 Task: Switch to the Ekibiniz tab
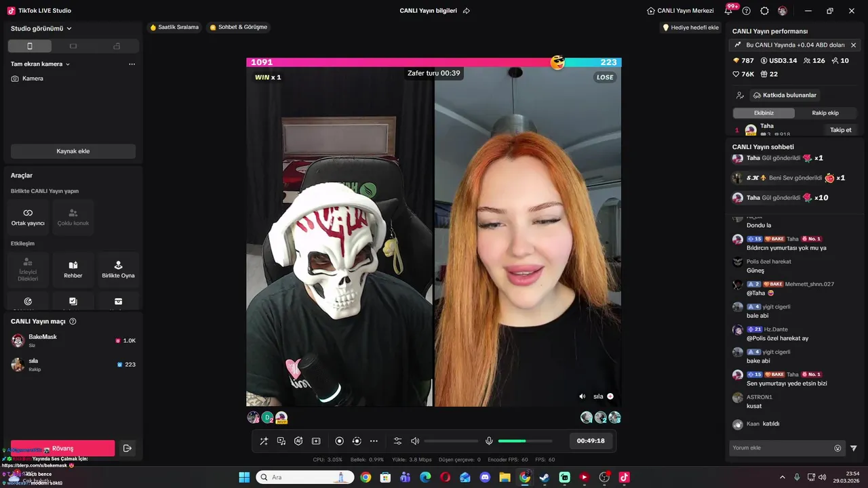pos(764,113)
